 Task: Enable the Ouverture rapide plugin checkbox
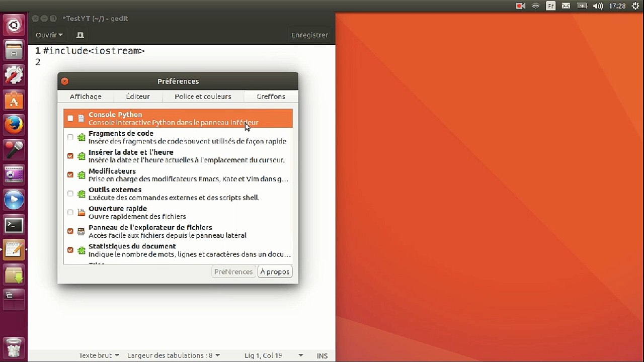[70, 213]
